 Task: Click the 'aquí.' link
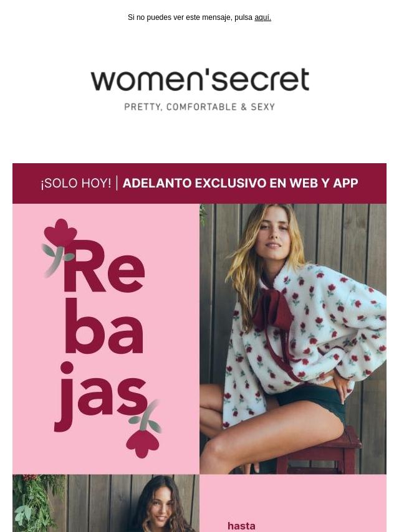(x=262, y=17)
